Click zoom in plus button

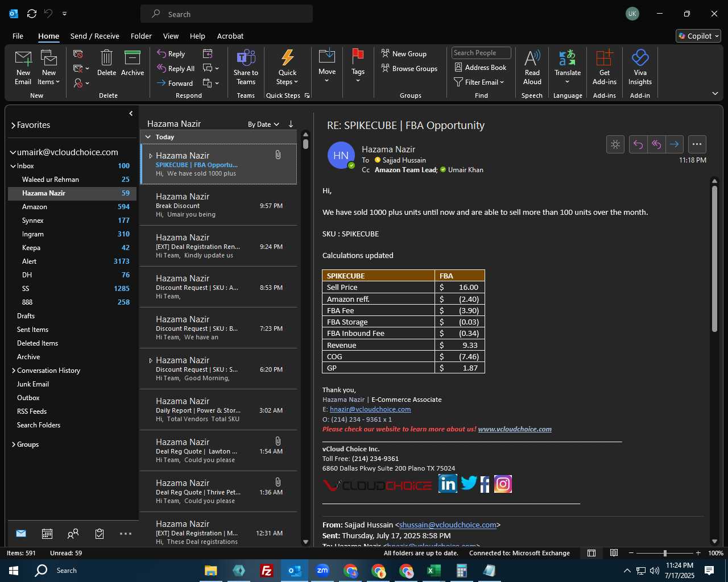point(698,553)
